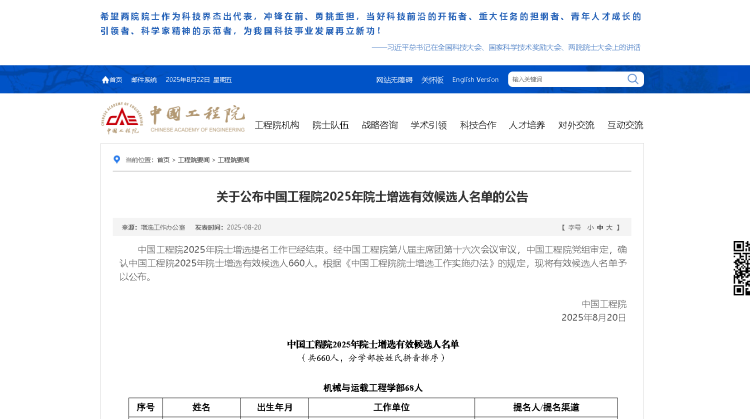
Task: Expand the 人才培养 menu
Action: tap(527, 125)
